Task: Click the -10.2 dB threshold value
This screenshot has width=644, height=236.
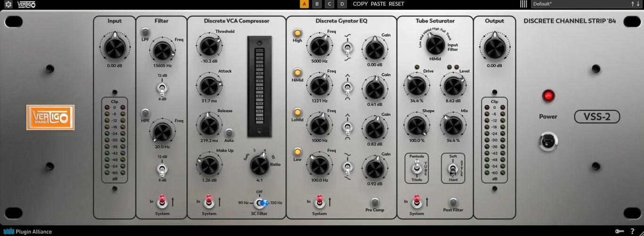Action: point(209,61)
